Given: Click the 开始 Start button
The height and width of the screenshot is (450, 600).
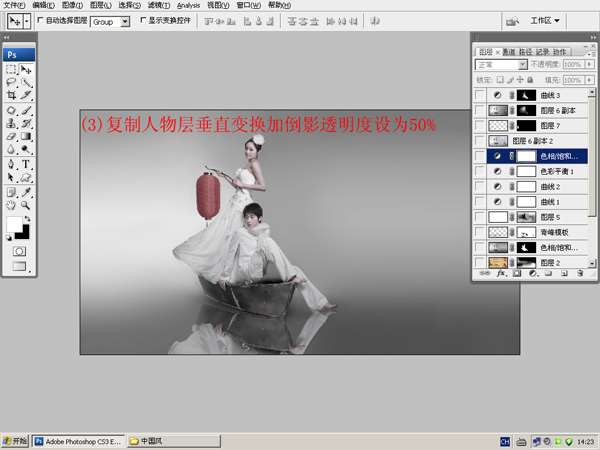Looking at the screenshot, I should click(15, 440).
